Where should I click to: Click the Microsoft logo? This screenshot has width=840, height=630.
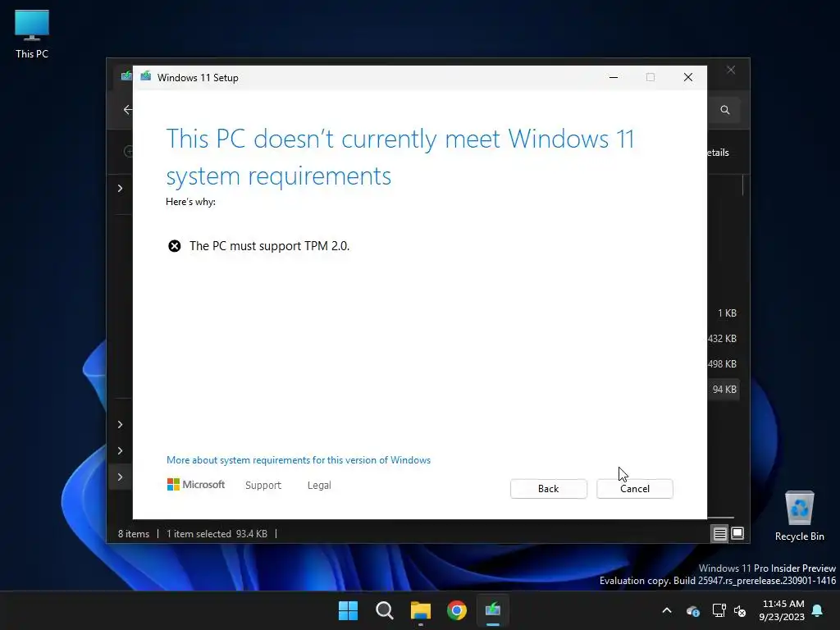coord(196,485)
